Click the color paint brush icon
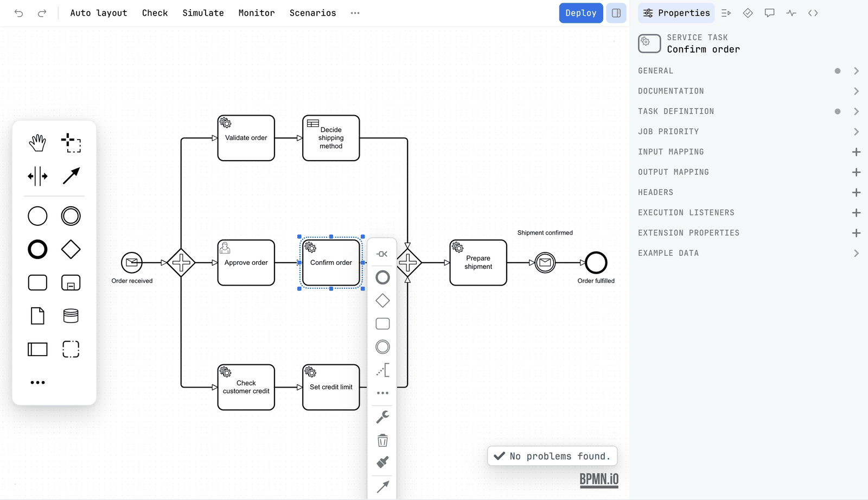The height and width of the screenshot is (500, 868). [x=382, y=462]
